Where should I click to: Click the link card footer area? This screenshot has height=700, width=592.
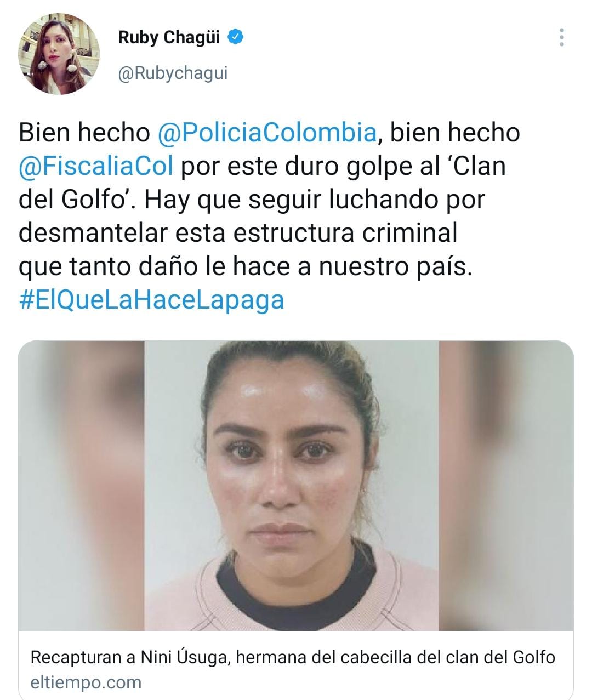coord(296,665)
